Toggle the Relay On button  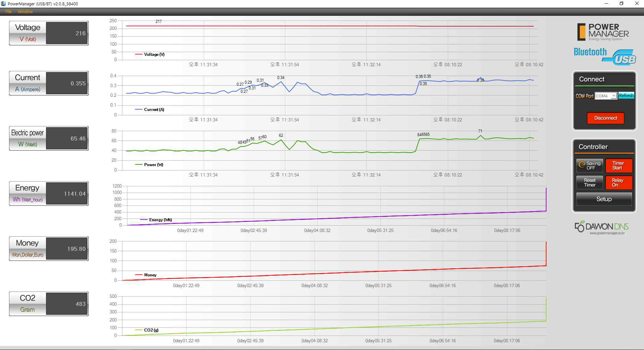[619, 183]
